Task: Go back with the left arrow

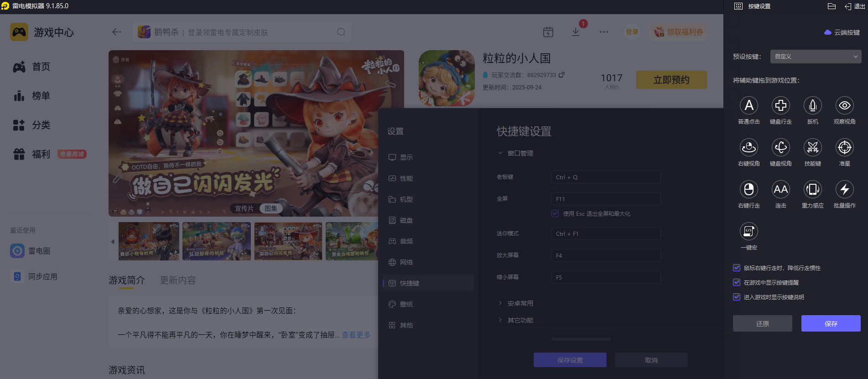Action: [x=117, y=32]
